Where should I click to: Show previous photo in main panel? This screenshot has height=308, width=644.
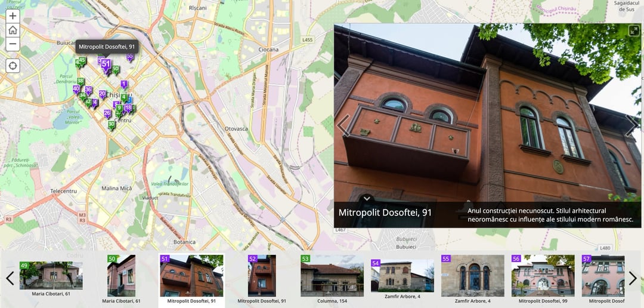[343, 125]
